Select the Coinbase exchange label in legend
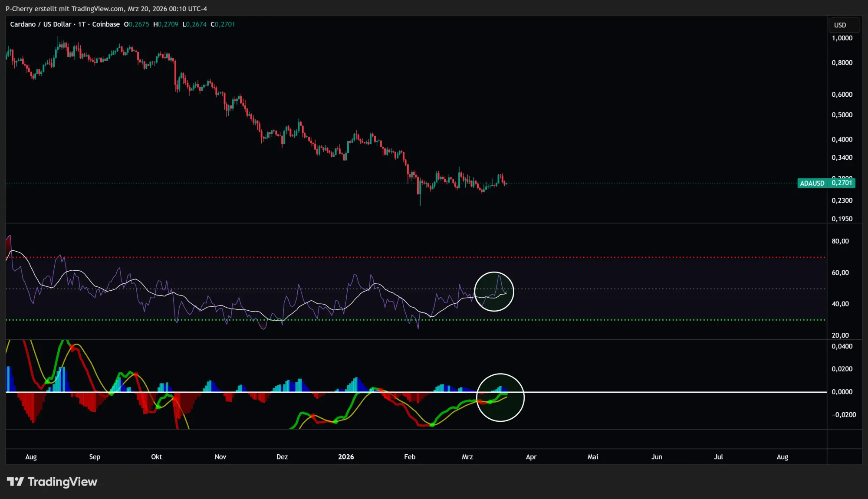 (105, 24)
